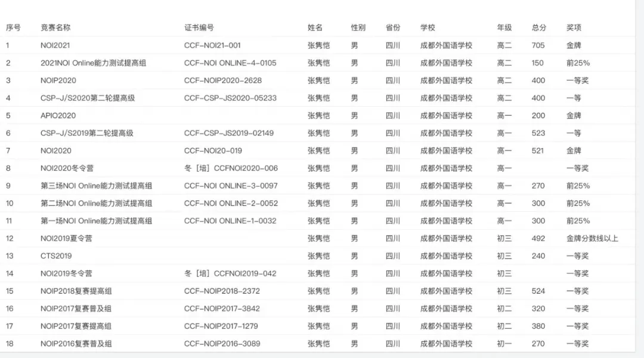The height and width of the screenshot is (358, 644).
Task: Click the 金牌 award in NOI2021 row
Action: click(574, 45)
